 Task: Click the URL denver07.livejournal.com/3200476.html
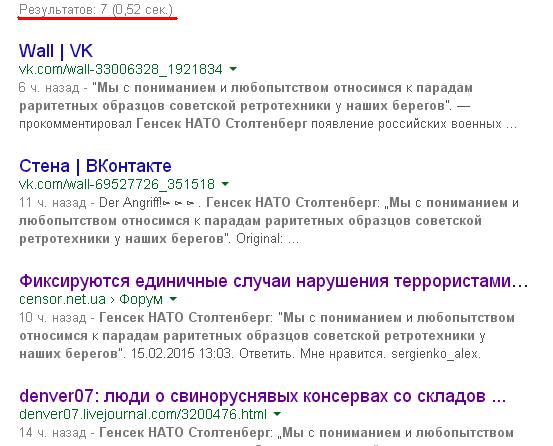(x=143, y=415)
